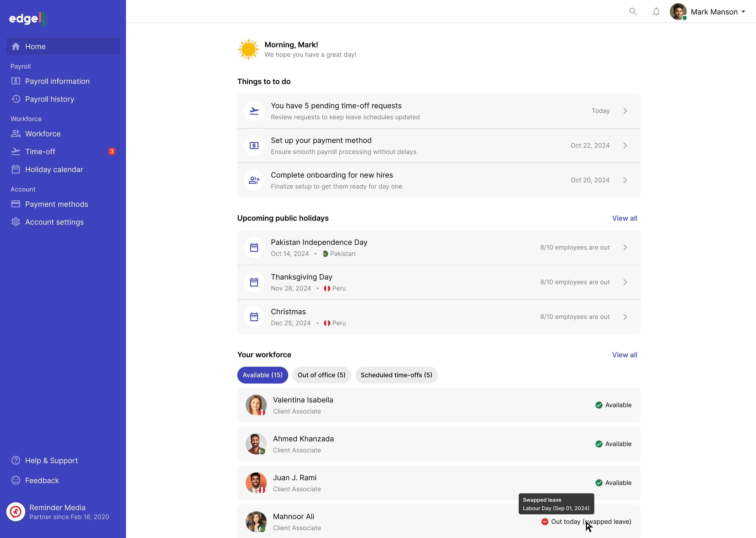This screenshot has height=538, width=756.
Task: Select the Available (15) filter
Action: pyautogui.click(x=262, y=375)
